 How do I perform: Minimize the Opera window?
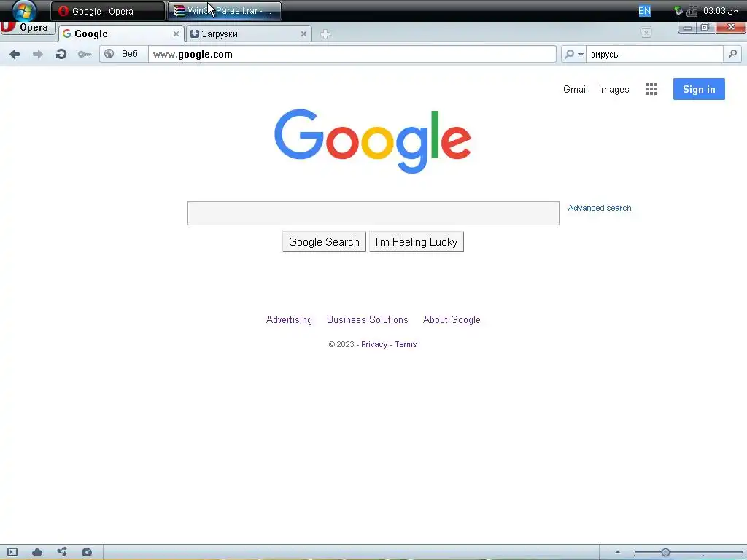pos(687,28)
